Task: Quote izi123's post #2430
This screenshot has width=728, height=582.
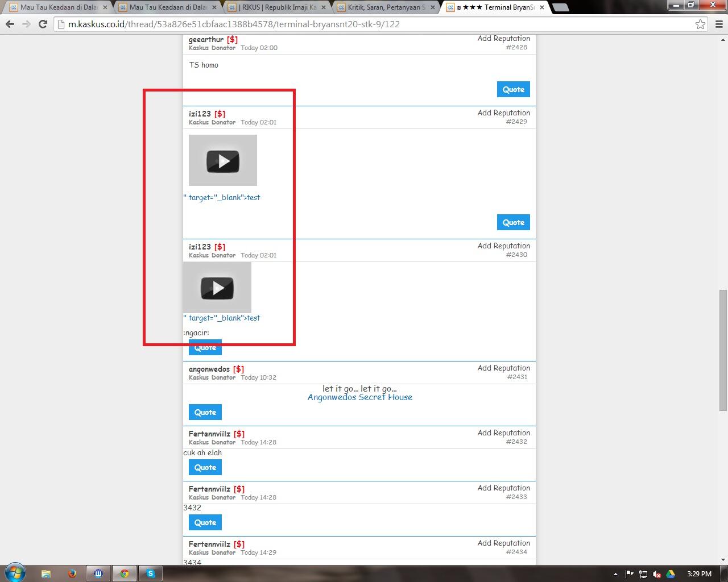Action: (x=205, y=347)
